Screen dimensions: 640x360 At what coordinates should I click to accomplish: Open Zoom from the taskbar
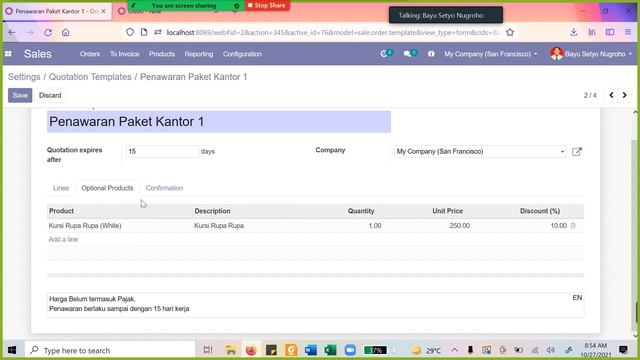[x=350, y=350]
